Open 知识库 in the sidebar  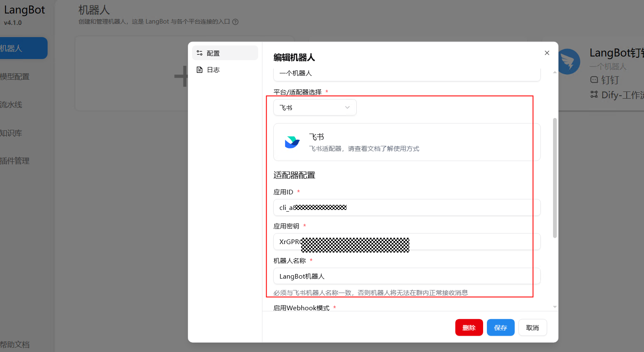[x=11, y=133]
